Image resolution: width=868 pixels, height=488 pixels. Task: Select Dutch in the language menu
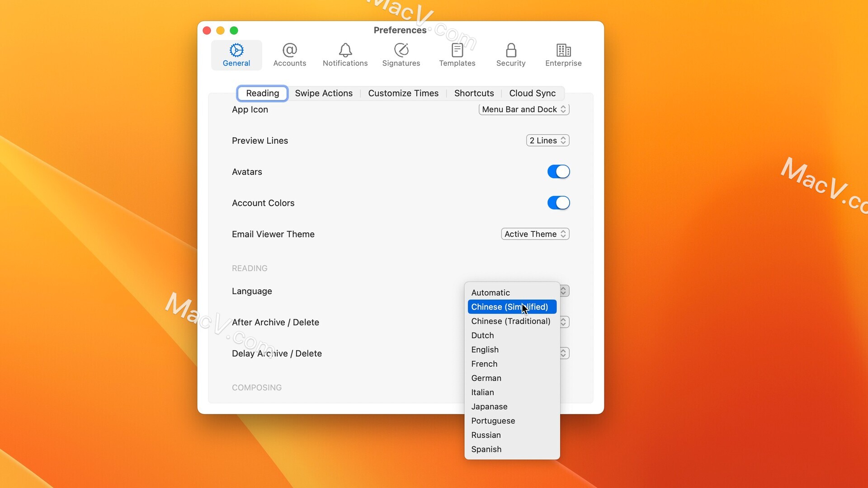(x=512, y=335)
